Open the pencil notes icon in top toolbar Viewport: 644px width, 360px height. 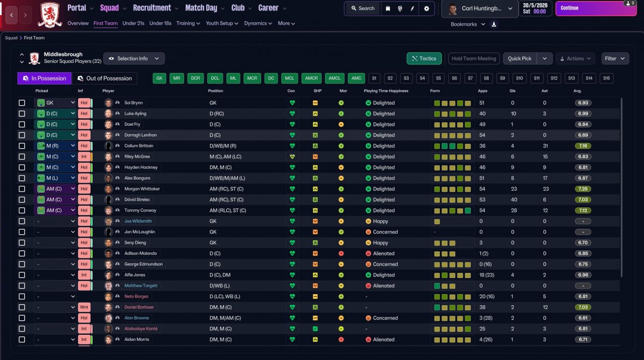pos(413,9)
